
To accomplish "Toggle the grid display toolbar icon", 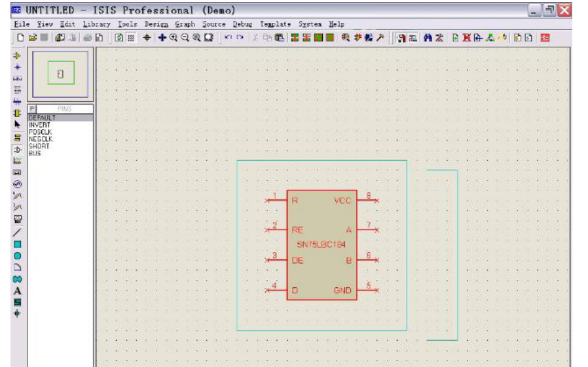I will (131, 38).
